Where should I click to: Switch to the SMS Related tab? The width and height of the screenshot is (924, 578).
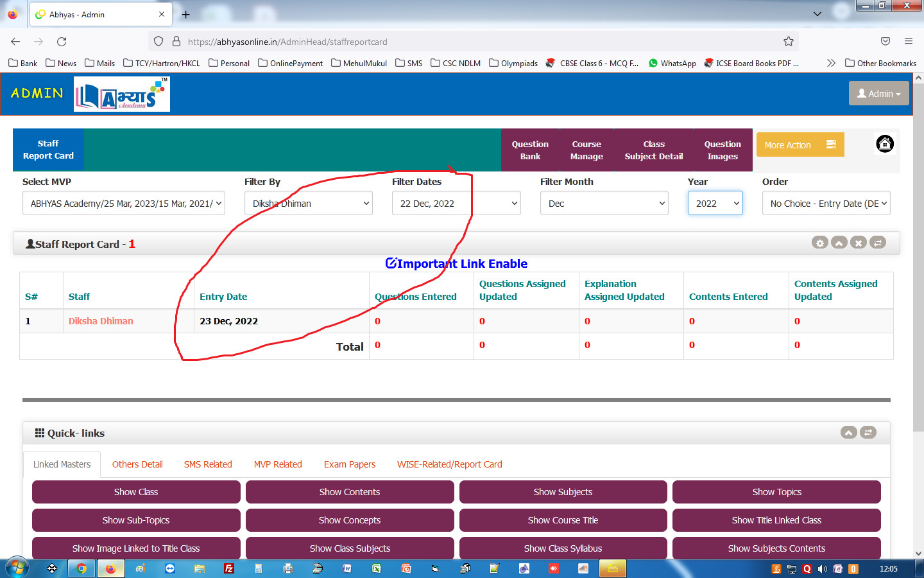pos(208,464)
